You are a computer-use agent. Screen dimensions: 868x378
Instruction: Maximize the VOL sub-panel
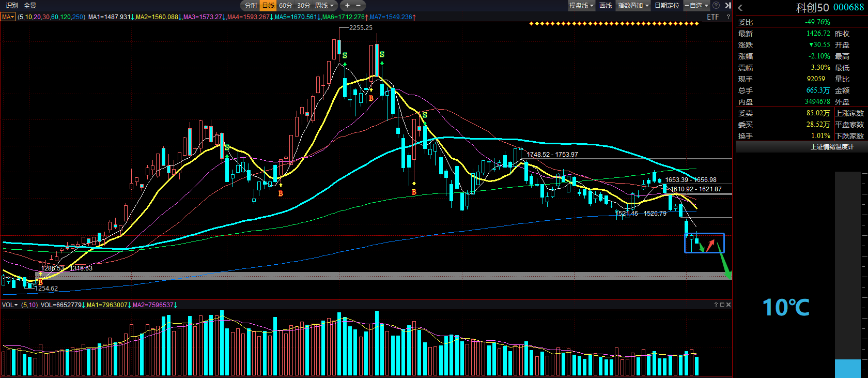coord(722,305)
